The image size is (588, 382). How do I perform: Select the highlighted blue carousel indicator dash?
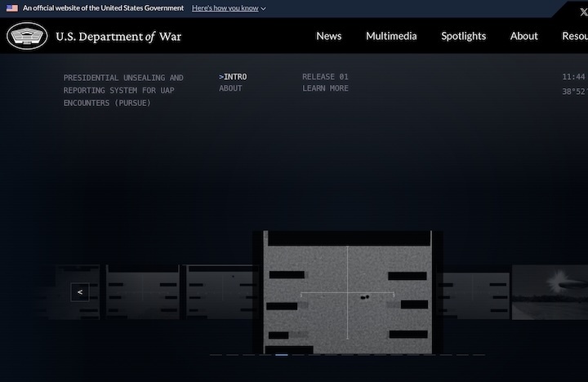[x=282, y=354]
